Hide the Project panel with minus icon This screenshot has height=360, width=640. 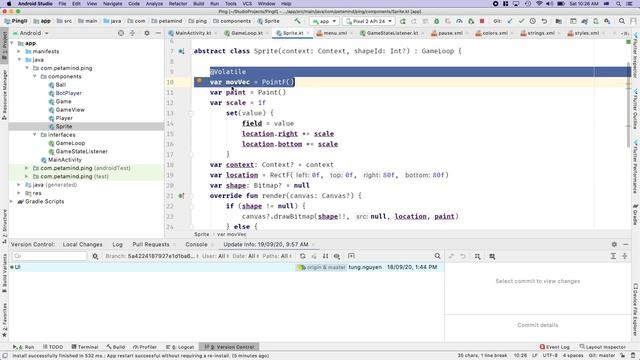click(x=158, y=33)
